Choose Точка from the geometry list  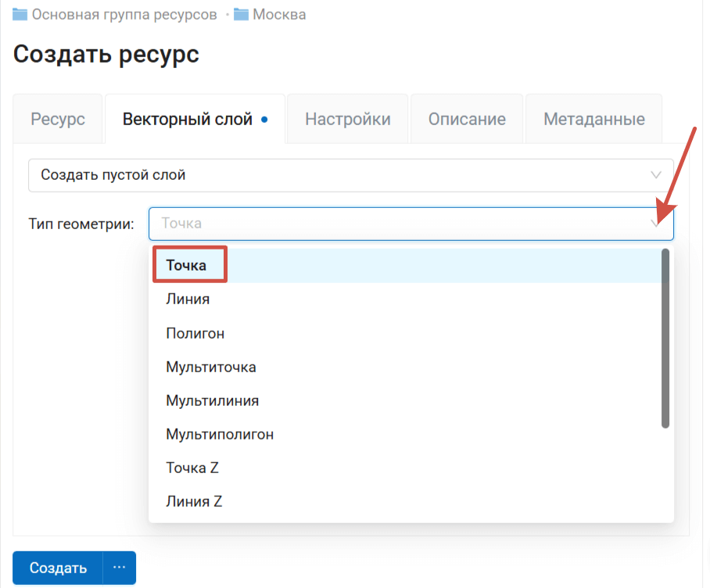pyautogui.click(x=187, y=266)
